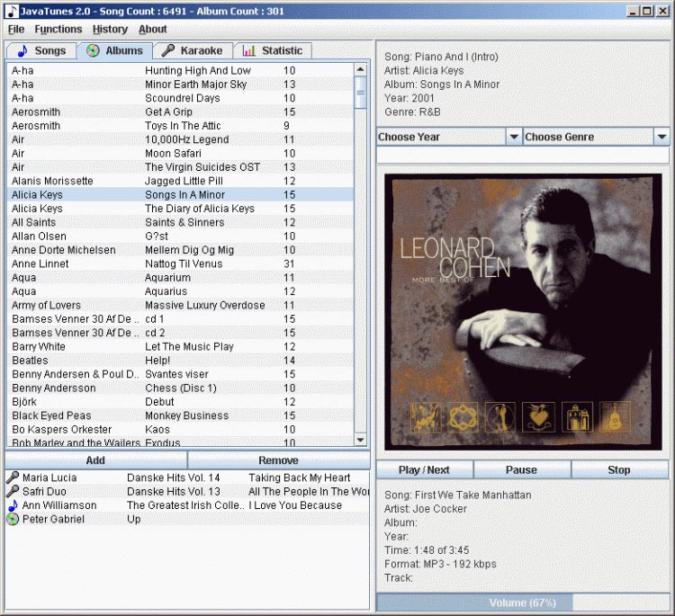This screenshot has height=616, width=675.
Task: Open the History menu
Action: pos(110,29)
